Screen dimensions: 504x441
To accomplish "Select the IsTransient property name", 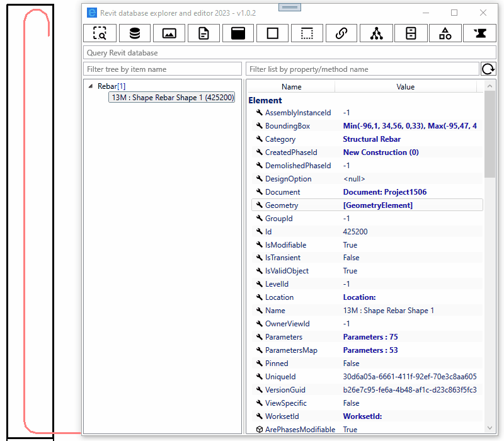I will tap(282, 258).
